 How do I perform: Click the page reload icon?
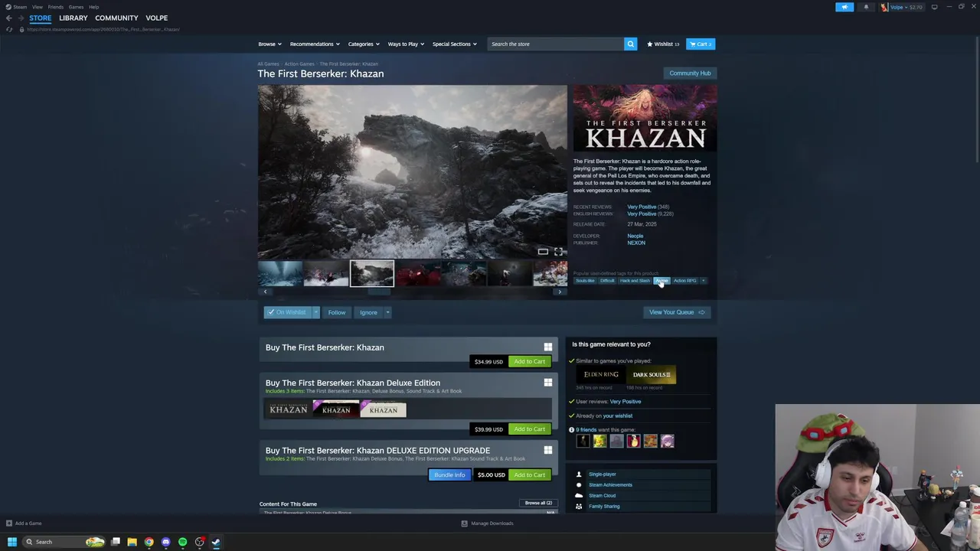8,29
